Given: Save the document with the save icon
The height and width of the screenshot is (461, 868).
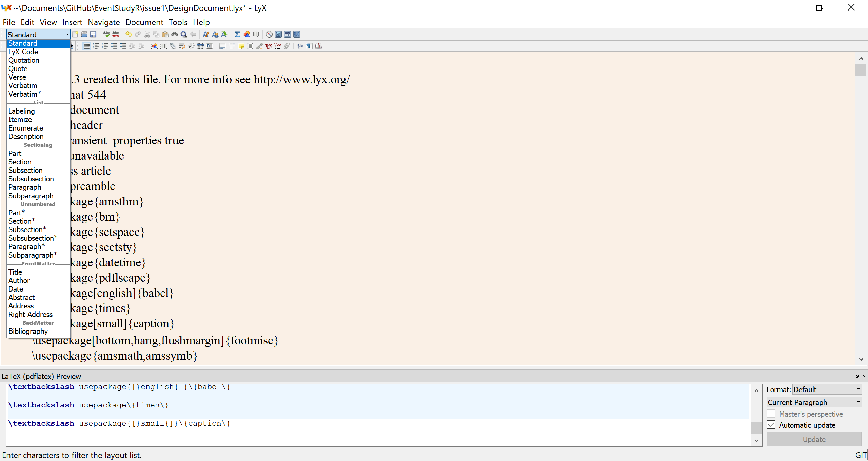Looking at the screenshot, I should (93, 34).
